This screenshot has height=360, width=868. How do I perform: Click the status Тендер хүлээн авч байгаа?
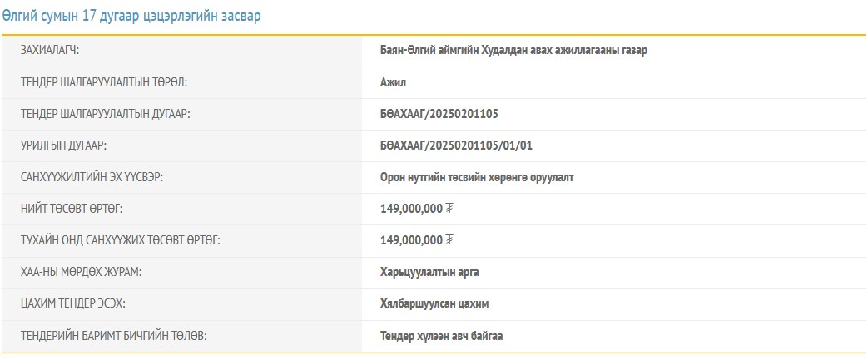tap(441, 336)
